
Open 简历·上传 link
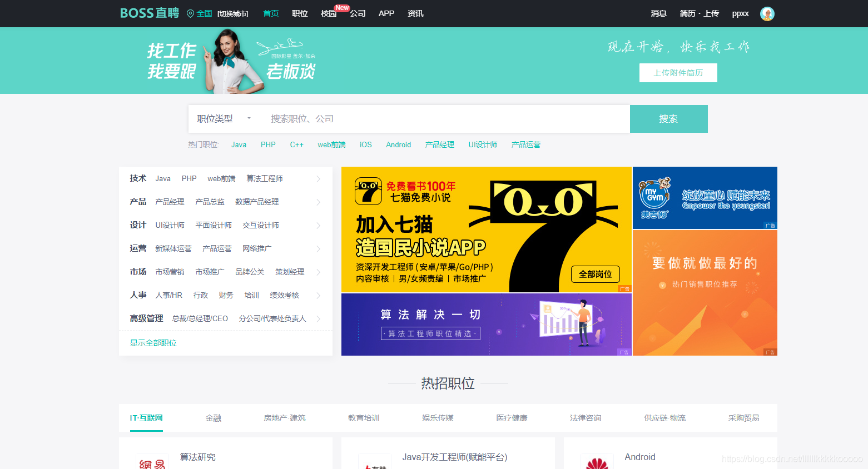click(x=699, y=13)
